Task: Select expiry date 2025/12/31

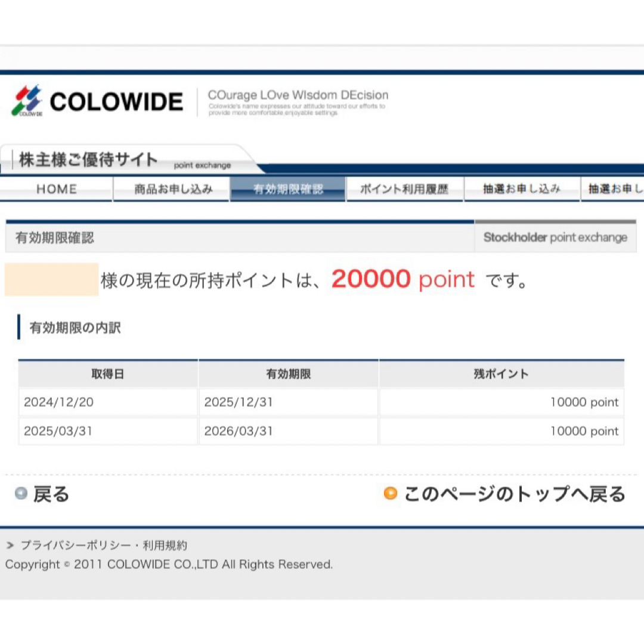Action: coord(239,402)
